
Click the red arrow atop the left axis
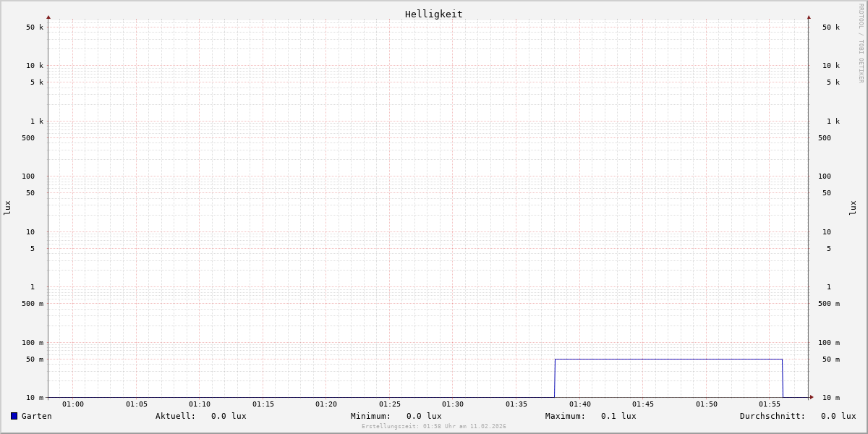point(48,17)
